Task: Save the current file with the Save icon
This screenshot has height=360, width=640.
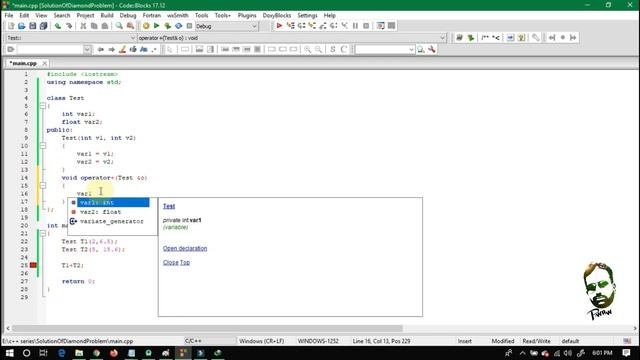Action: [32, 26]
